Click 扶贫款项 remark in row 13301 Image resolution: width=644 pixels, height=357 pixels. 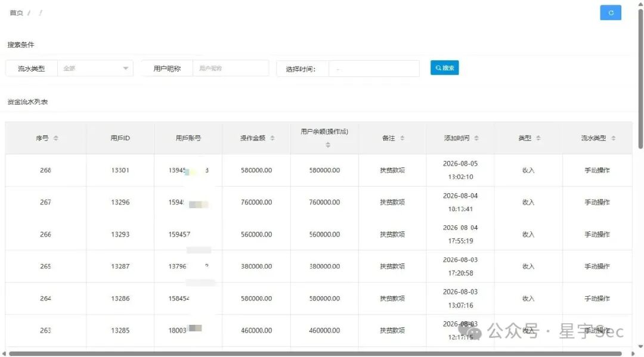[392, 170]
